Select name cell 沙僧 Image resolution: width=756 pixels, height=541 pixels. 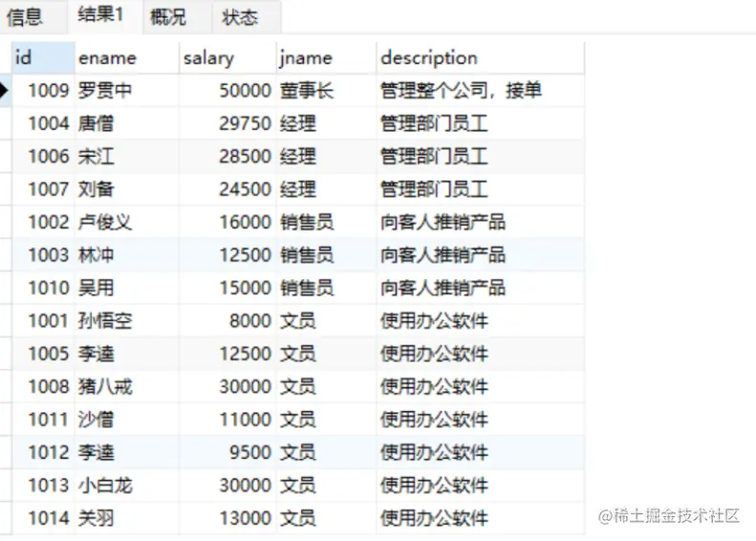pyautogui.click(x=127, y=420)
